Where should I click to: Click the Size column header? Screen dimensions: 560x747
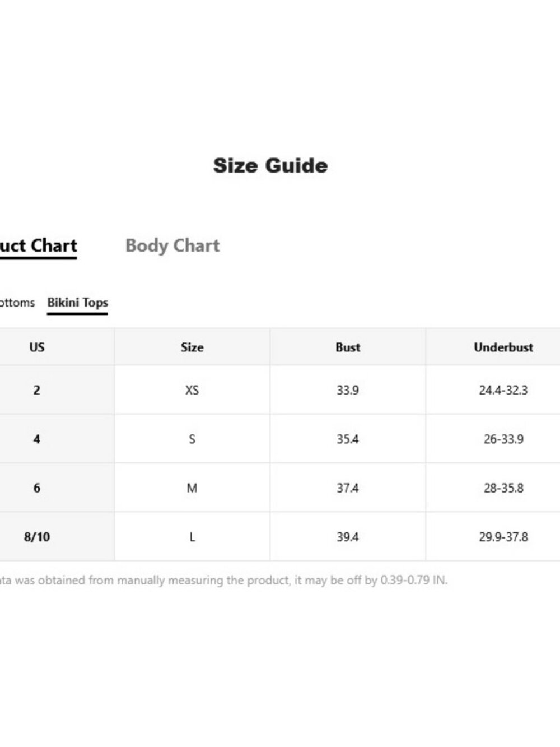(192, 347)
